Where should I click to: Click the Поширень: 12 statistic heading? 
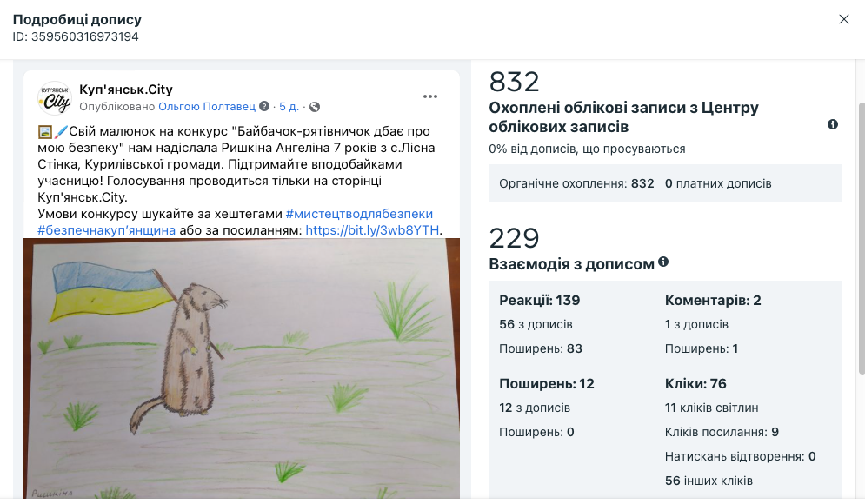click(547, 383)
